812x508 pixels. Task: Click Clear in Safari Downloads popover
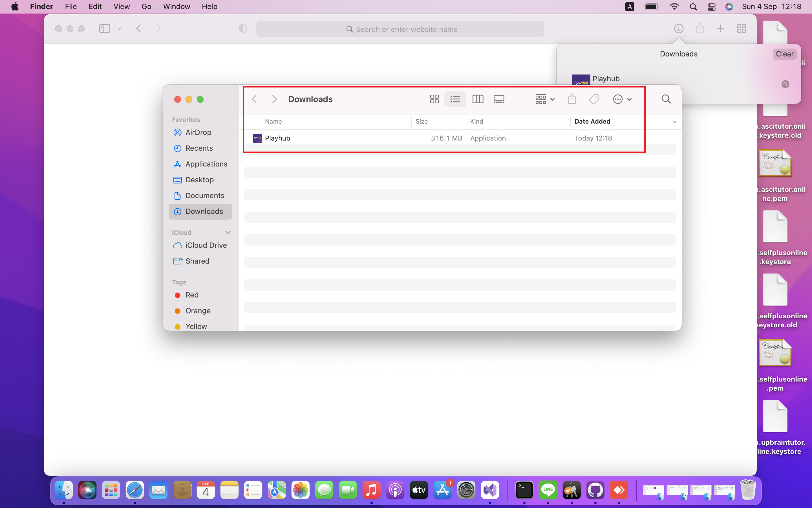[x=784, y=54]
